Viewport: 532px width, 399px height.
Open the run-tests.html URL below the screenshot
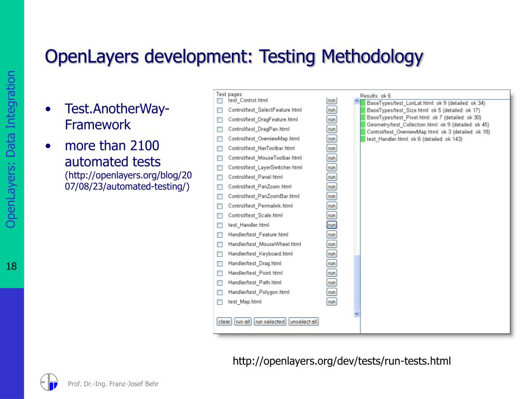pyautogui.click(x=342, y=361)
